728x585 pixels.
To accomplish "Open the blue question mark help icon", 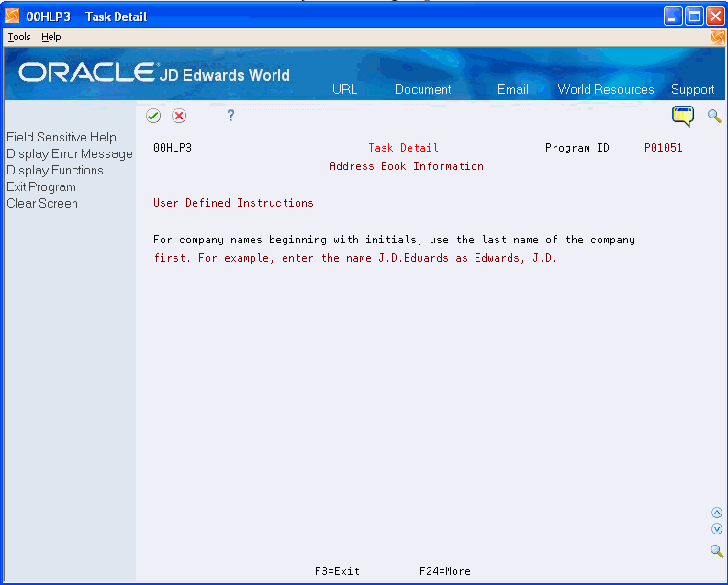I will [230, 115].
